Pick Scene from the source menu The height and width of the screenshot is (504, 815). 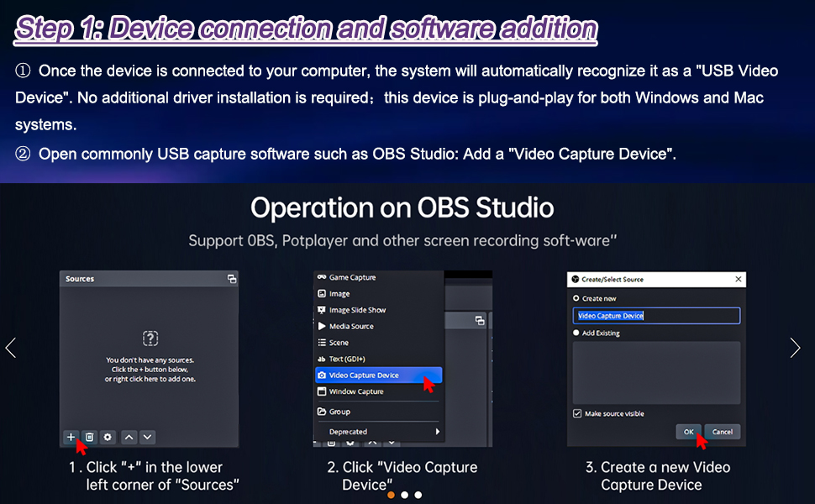click(378, 343)
